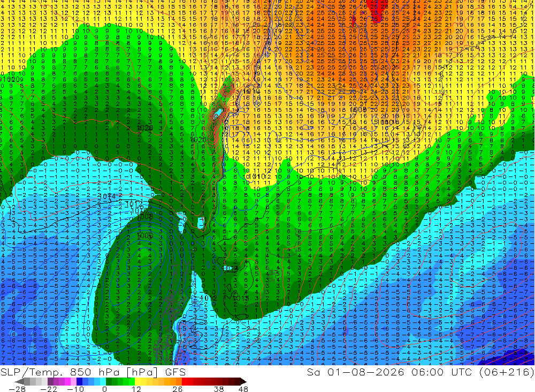Click the 'SLP/Temp. 850 hPa [hPa] GFS' title

click(93, 372)
